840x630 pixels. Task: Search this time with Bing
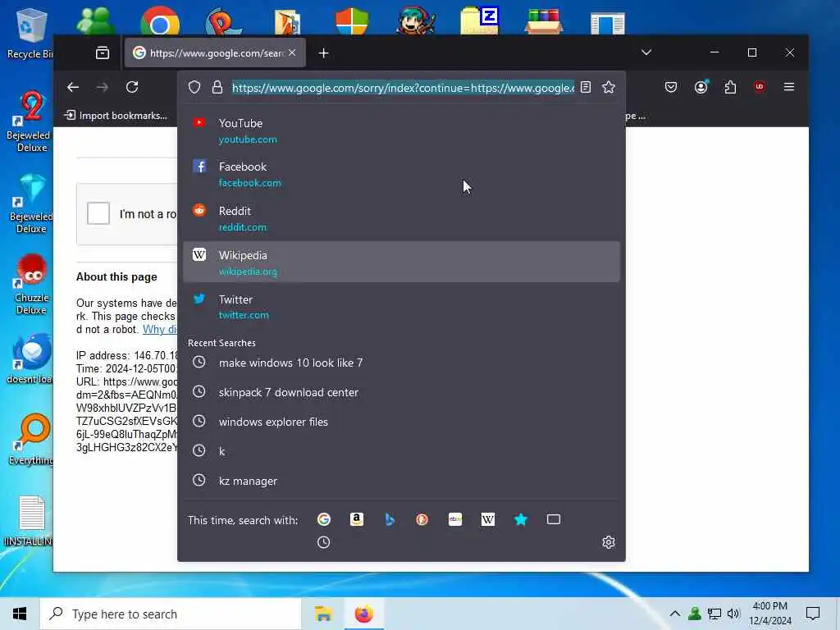tap(390, 519)
